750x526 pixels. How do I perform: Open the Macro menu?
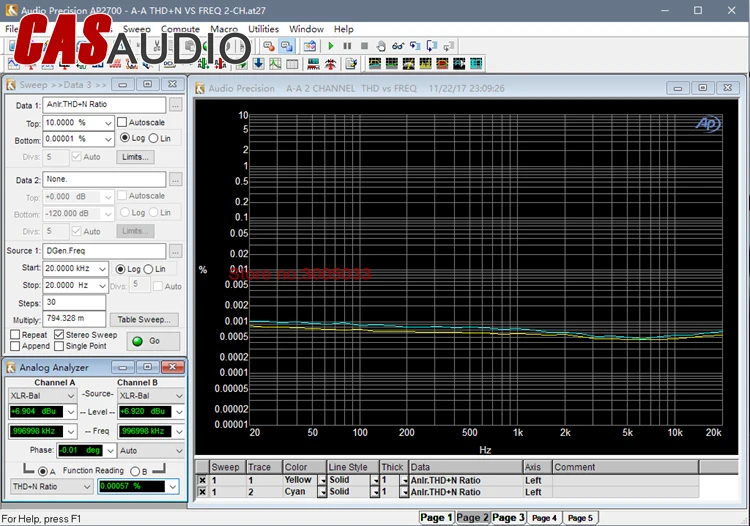click(x=224, y=29)
